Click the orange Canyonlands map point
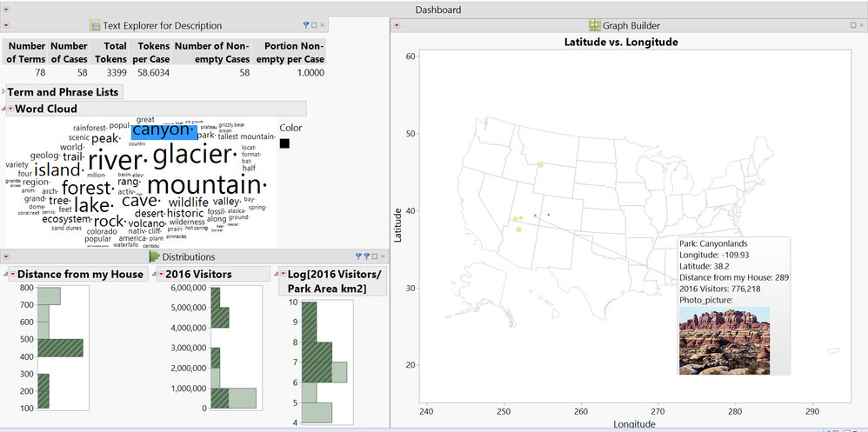 coord(535,216)
